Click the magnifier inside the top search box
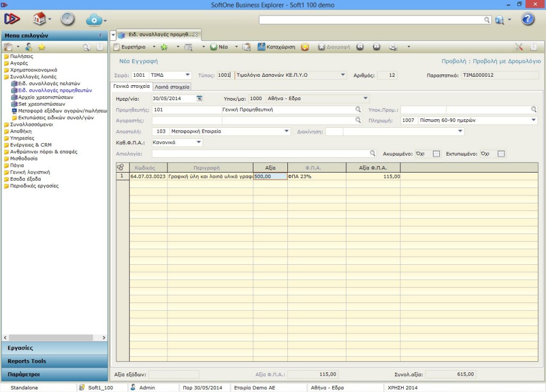The height and width of the screenshot is (392, 546). click(487, 20)
